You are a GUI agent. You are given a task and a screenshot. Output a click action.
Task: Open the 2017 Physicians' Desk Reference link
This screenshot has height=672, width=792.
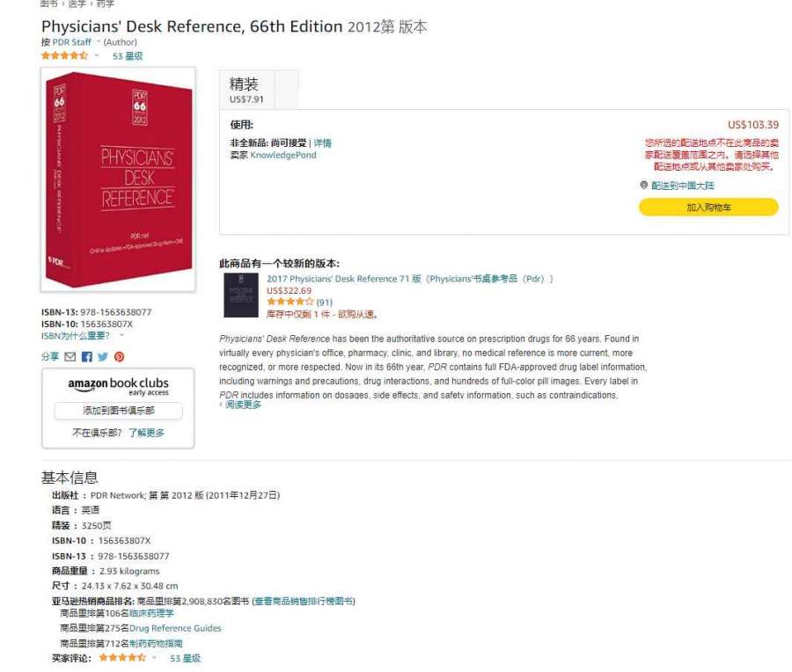[409, 279]
